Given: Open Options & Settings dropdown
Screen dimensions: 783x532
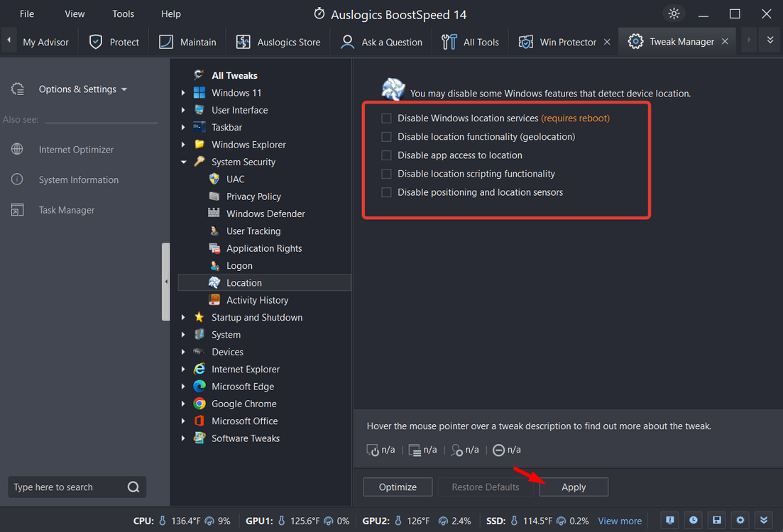Looking at the screenshot, I should [x=82, y=89].
